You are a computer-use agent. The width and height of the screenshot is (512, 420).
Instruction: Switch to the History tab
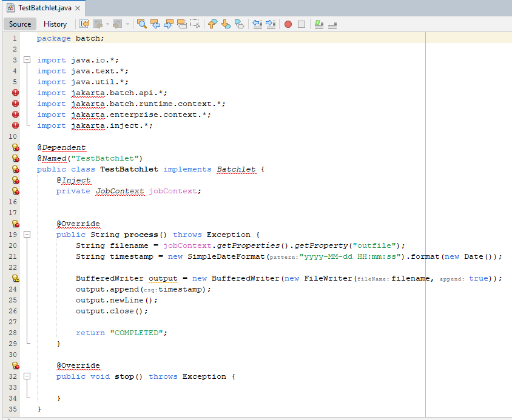pyautogui.click(x=55, y=24)
